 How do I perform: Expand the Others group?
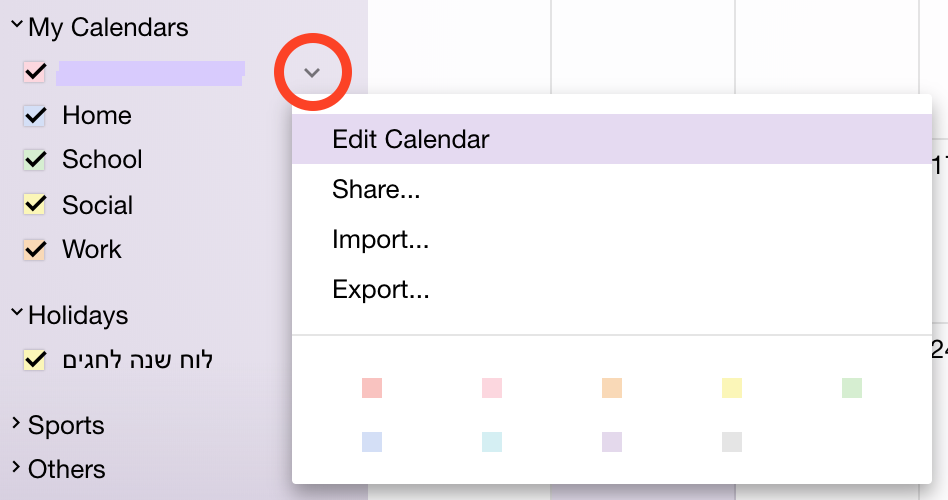(x=17, y=468)
